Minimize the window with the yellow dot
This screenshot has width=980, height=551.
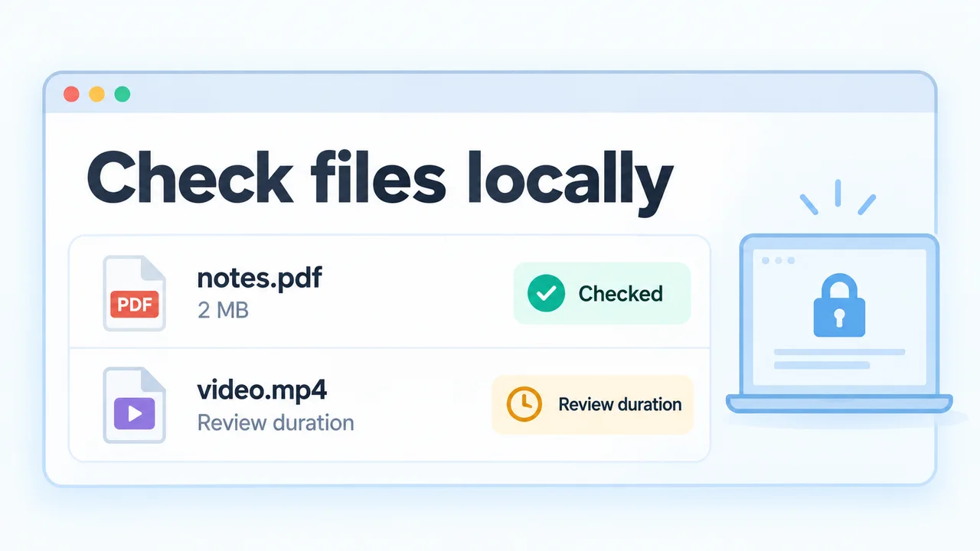point(96,94)
